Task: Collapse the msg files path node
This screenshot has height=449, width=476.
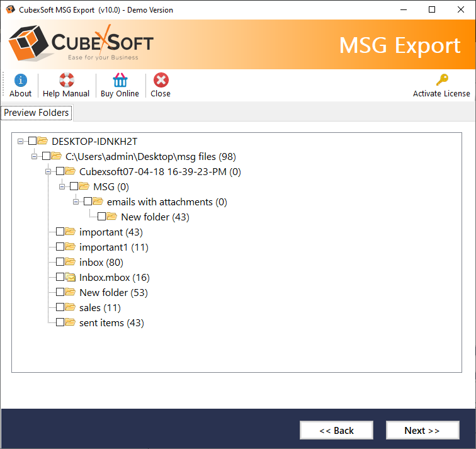Action: pos(35,156)
